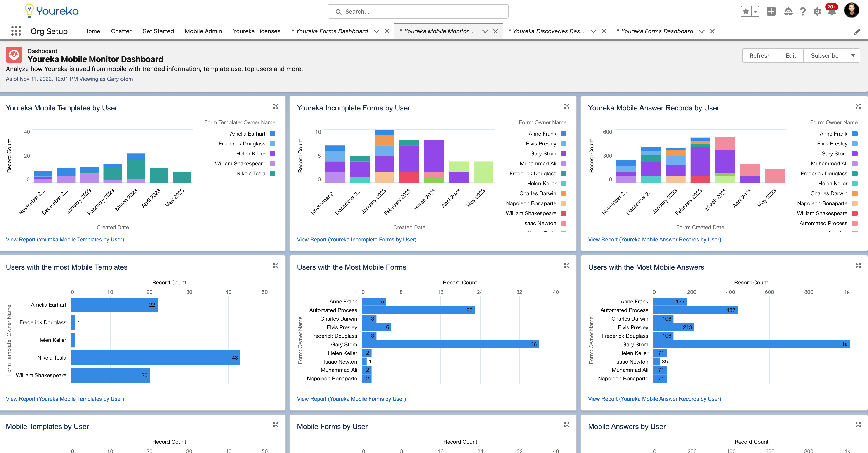Open the Get Started tab
Image resolution: width=868 pixels, height=453 pixels.
click(158, 31)
